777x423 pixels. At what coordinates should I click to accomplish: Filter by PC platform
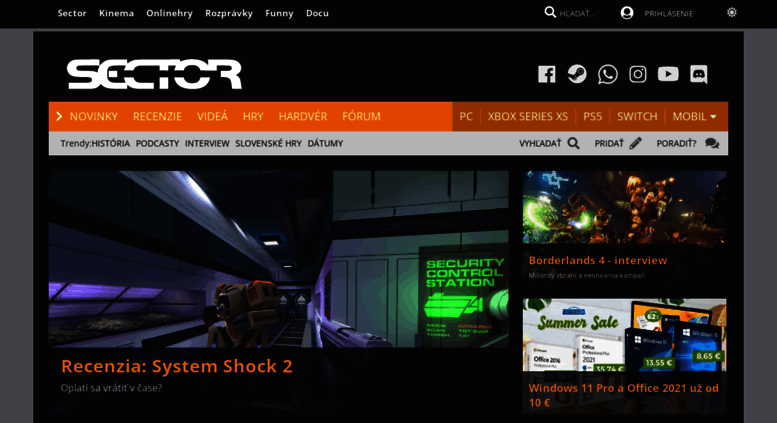tap(466, 116)
